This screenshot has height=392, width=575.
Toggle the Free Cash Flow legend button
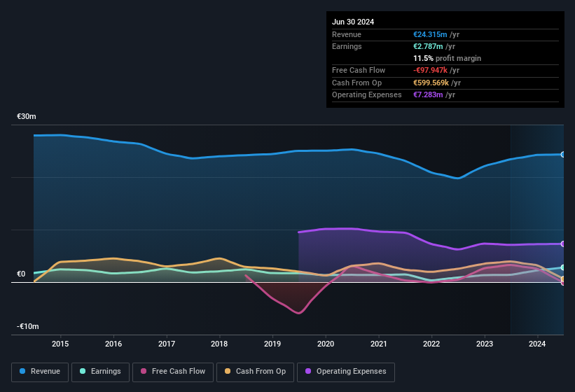coord(173,372)
